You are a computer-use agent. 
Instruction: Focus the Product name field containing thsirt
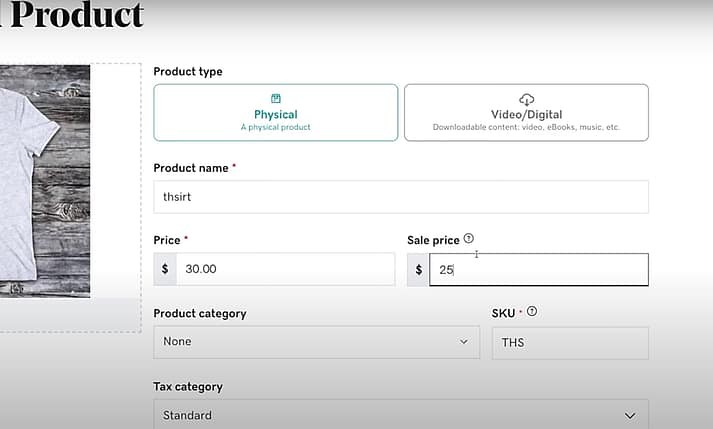tap(400, 197)
